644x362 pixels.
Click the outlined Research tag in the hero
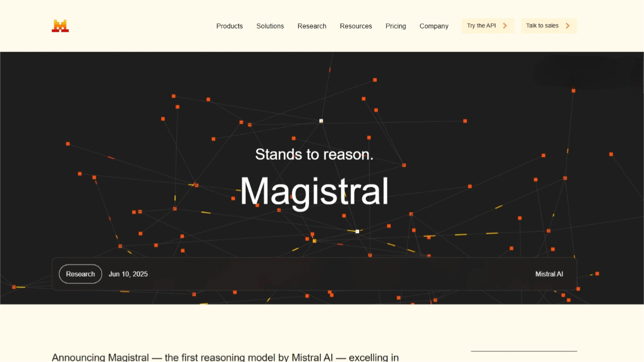coord(80,274)
